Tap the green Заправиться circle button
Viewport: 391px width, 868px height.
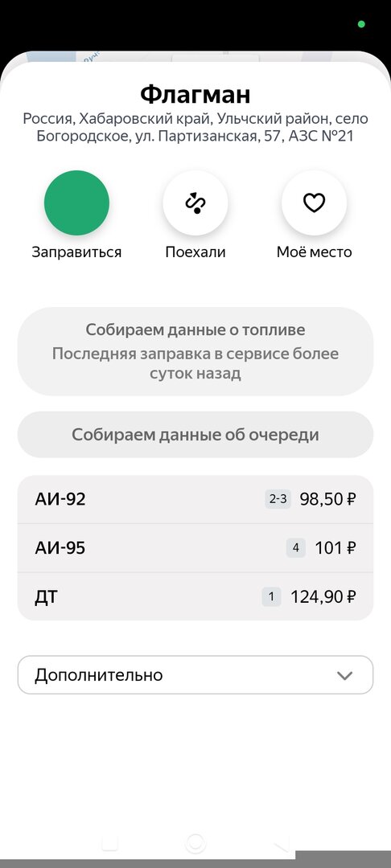pyautogui.click(x=76, y=203)
